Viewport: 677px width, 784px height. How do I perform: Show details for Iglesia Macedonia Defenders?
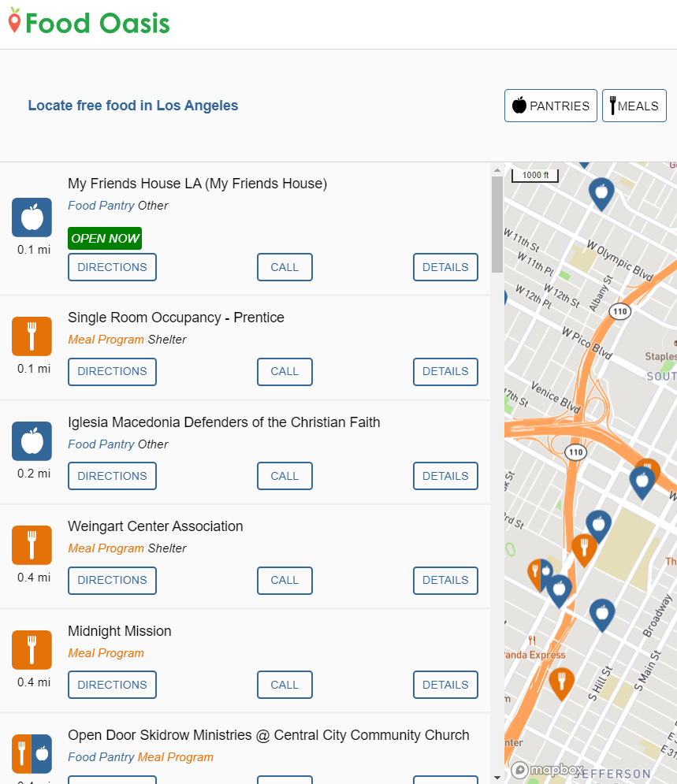click(x=445, y=476)
